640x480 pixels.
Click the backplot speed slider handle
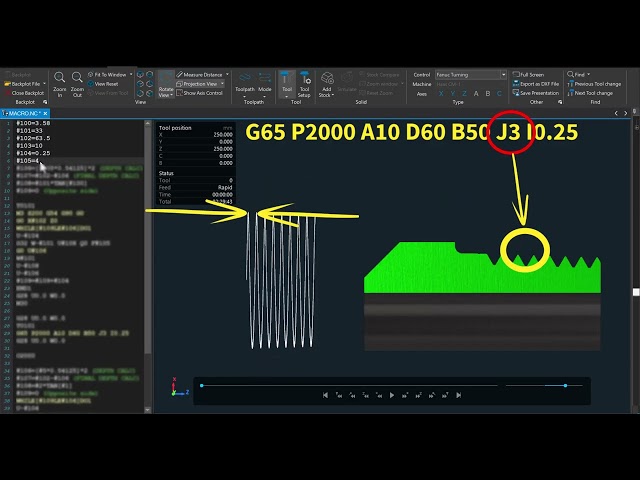[x=565, y=385]
